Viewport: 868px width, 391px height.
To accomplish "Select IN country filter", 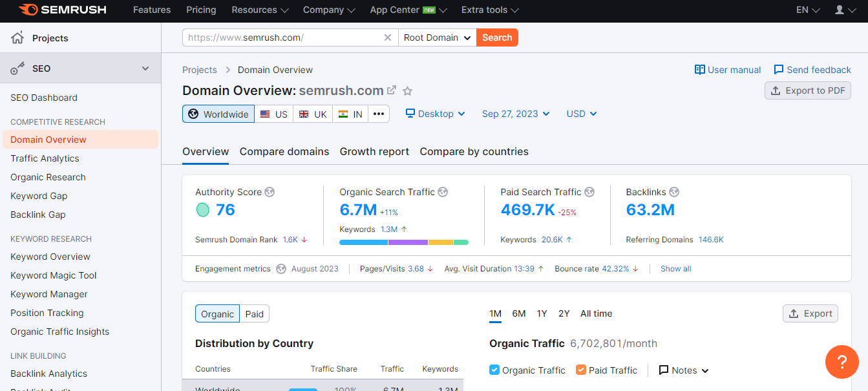I will (350, 114).
